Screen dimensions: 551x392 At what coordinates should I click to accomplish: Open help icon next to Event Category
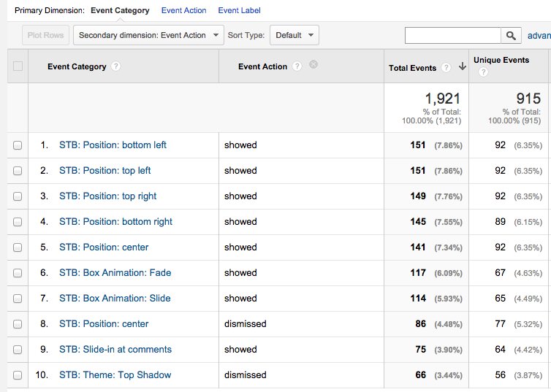pos(116,66)
